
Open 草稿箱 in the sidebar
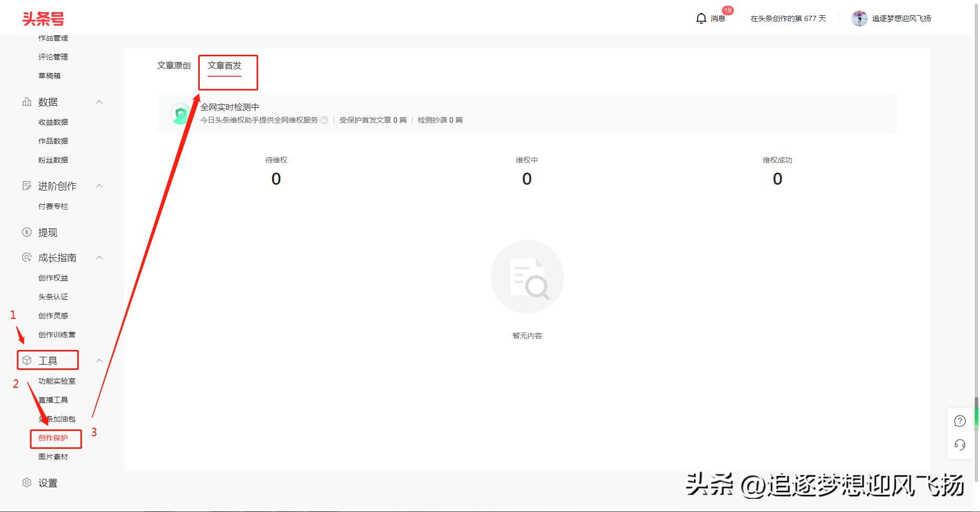coord(49,76)
